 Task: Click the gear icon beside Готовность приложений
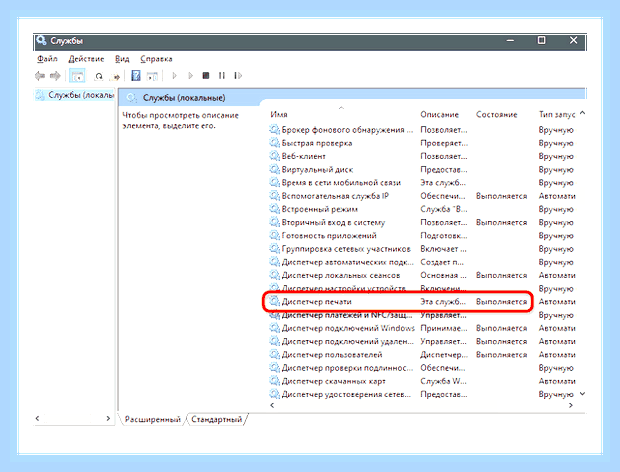click(x=274, y=236)
